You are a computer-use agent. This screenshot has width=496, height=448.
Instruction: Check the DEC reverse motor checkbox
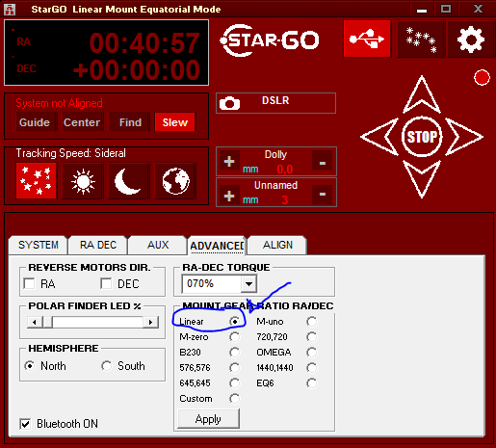pyautogui.click(x=106, y=284)
